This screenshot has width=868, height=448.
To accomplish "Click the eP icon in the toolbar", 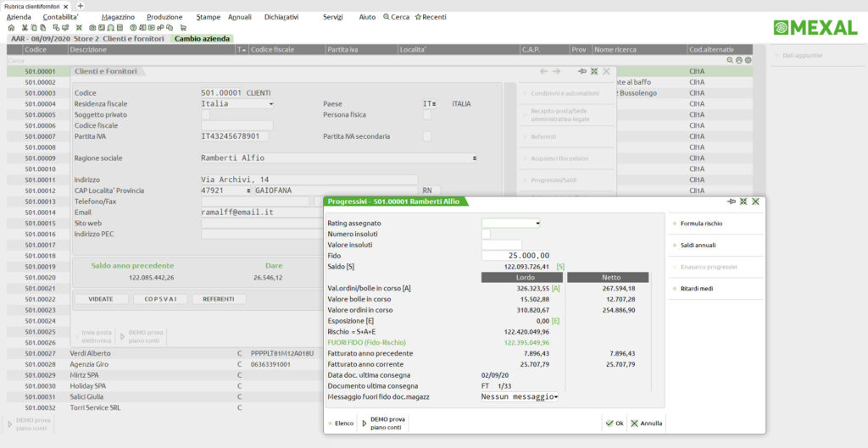I will pos(160,28).
